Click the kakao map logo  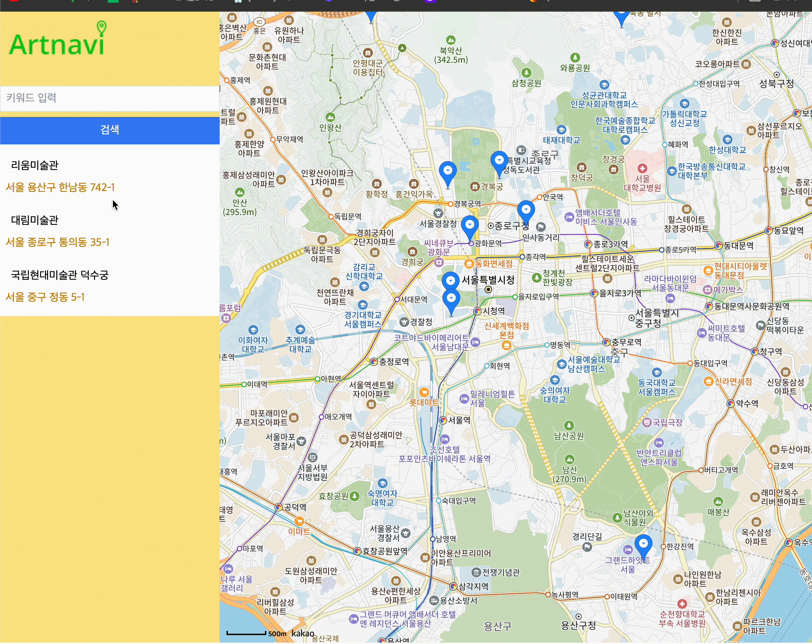(302, 633)
